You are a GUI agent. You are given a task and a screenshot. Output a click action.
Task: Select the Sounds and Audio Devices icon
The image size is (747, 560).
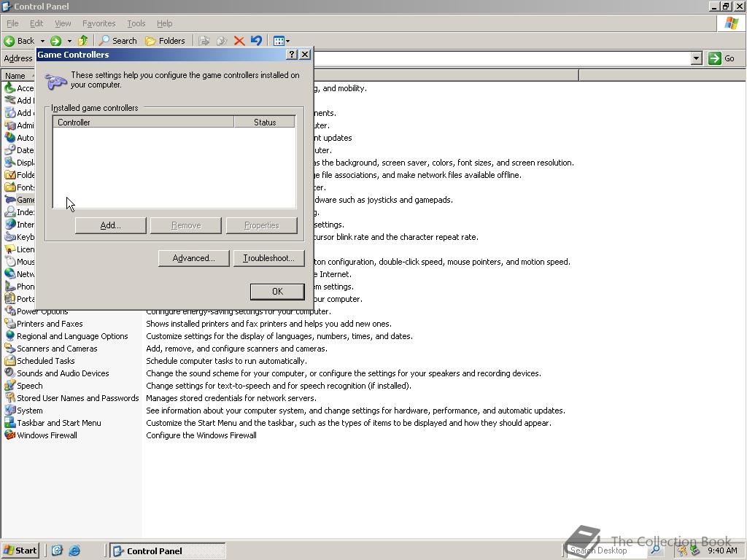click(9, 373)
